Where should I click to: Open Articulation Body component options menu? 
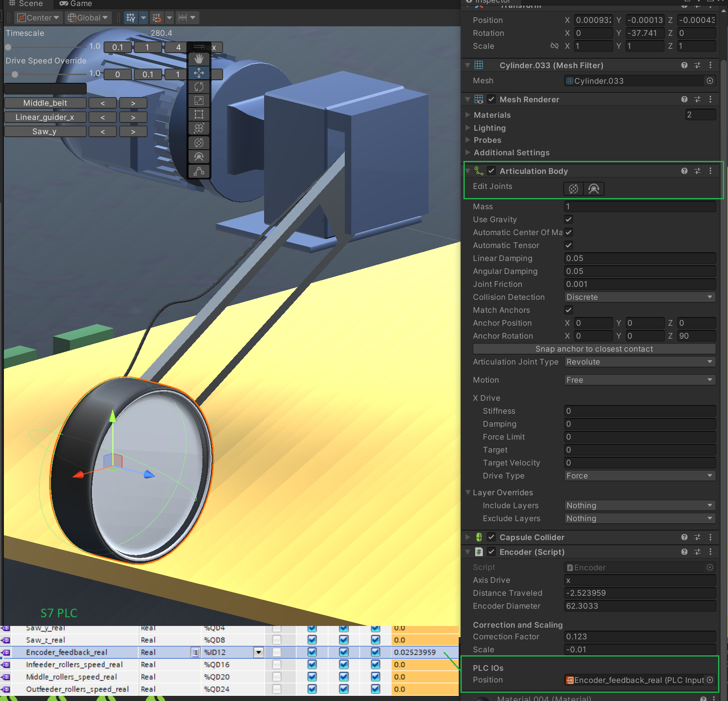710,171
